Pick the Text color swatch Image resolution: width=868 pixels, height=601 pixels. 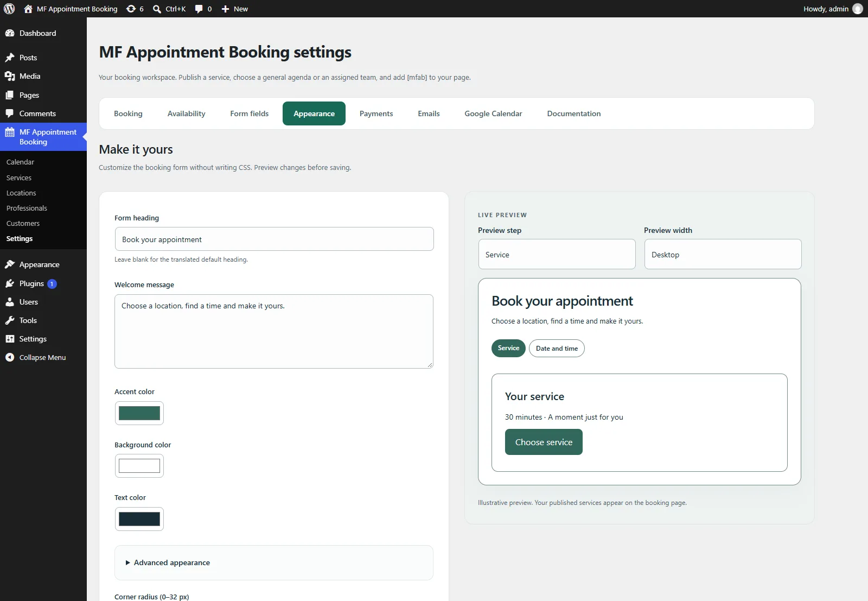[x=139, y=519]
